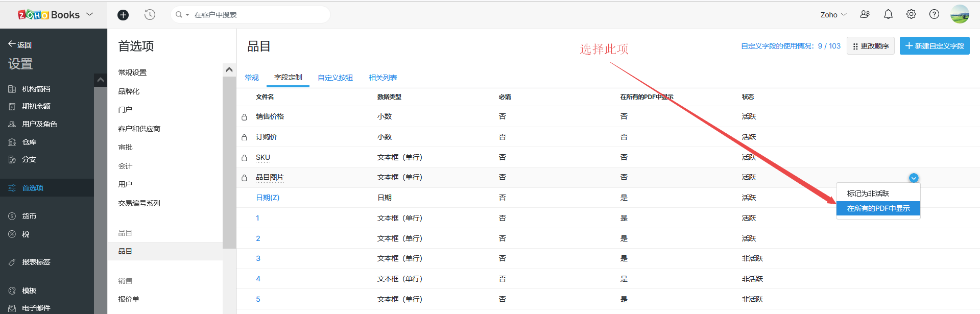This screenshot has width=980, height=314.
Task: Click the user profile avatar
Action: pyautogui.click(x=960, y=14)
